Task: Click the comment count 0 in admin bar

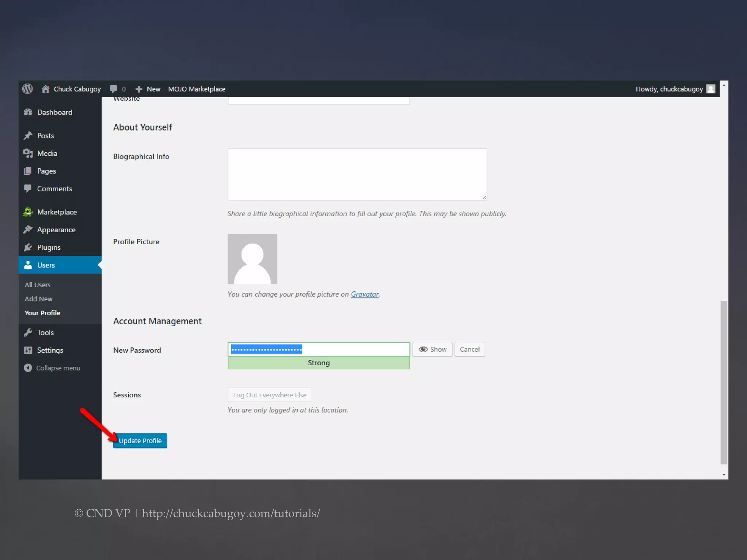Action: pyautogui.click(x=124, y=89)
